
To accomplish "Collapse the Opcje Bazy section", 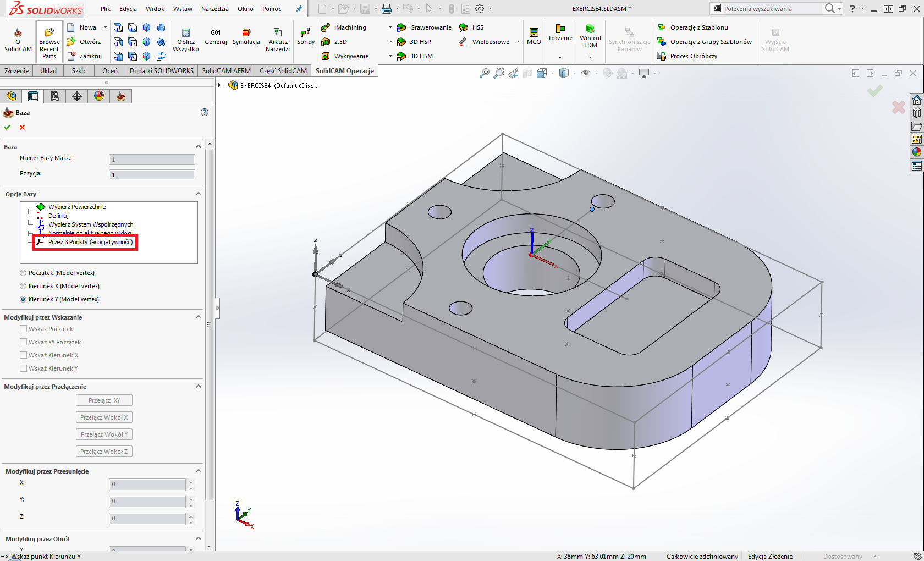I will (198, 194).
